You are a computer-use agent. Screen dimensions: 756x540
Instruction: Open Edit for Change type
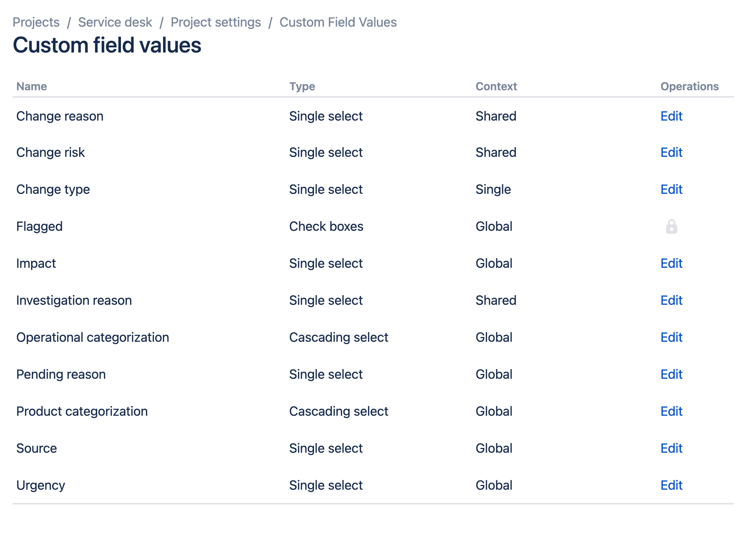click(671, 189)
